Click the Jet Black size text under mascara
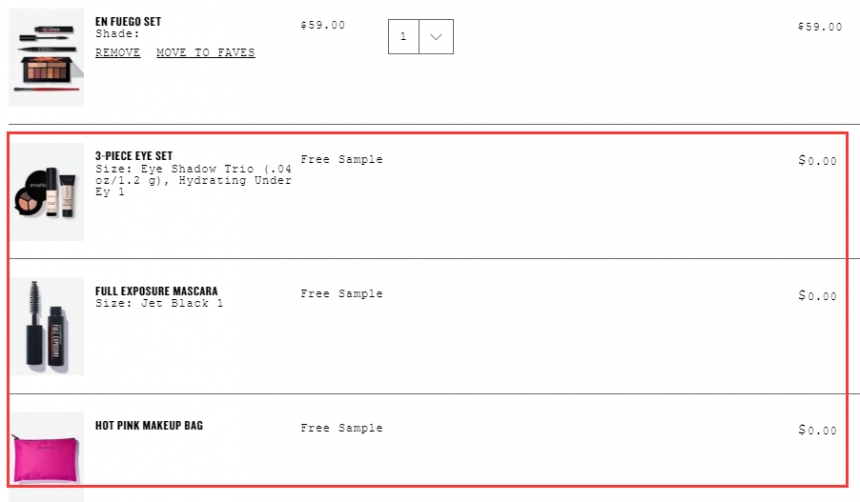This screenshot has width=860, height=502. click(x=159, y=303)
